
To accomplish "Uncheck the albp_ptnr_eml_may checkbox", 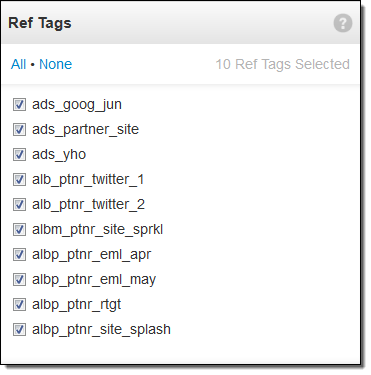I will click(19, 279).
